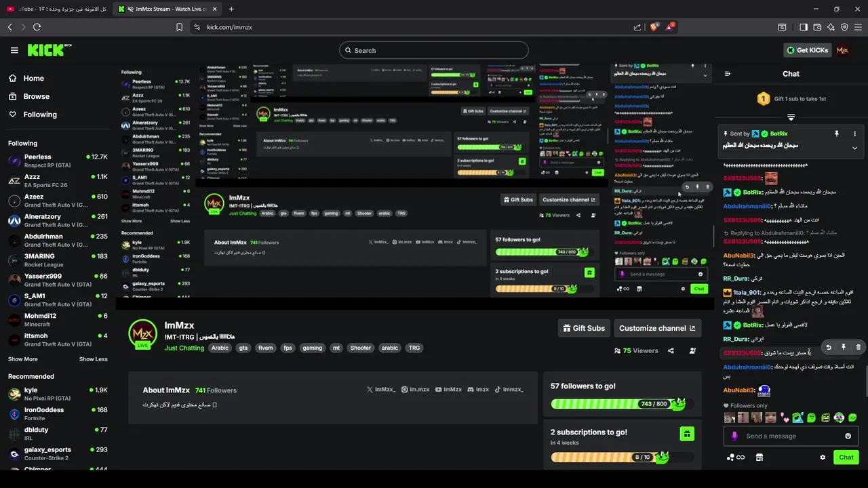The width and height of the screenshot is (868, 488).
Task: Open Alneratzory channel in sidebar
Action: [x=58, y=220]
